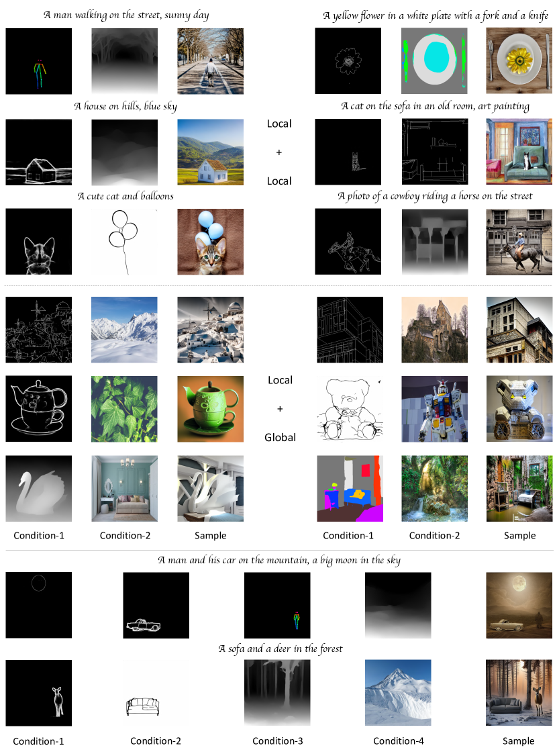Click the 'Global' label
The width and height of the screenshot is (557, 756).
click(x=280, y=437)
